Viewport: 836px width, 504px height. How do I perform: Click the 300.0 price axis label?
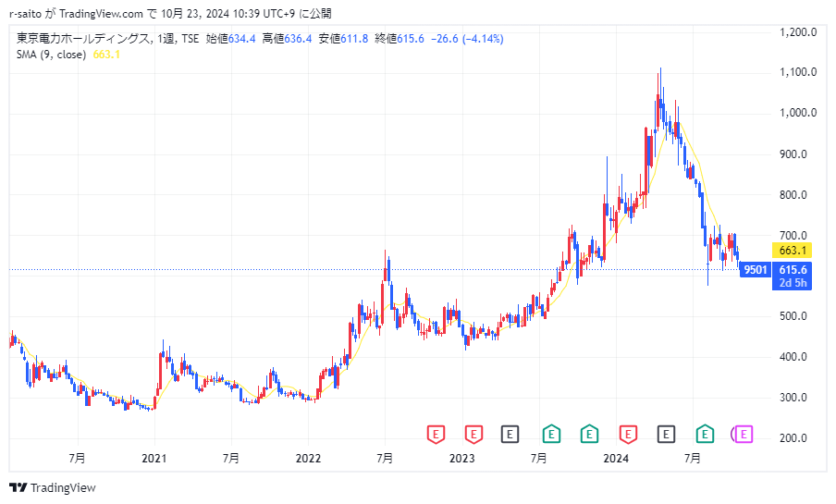pos(793,398)
